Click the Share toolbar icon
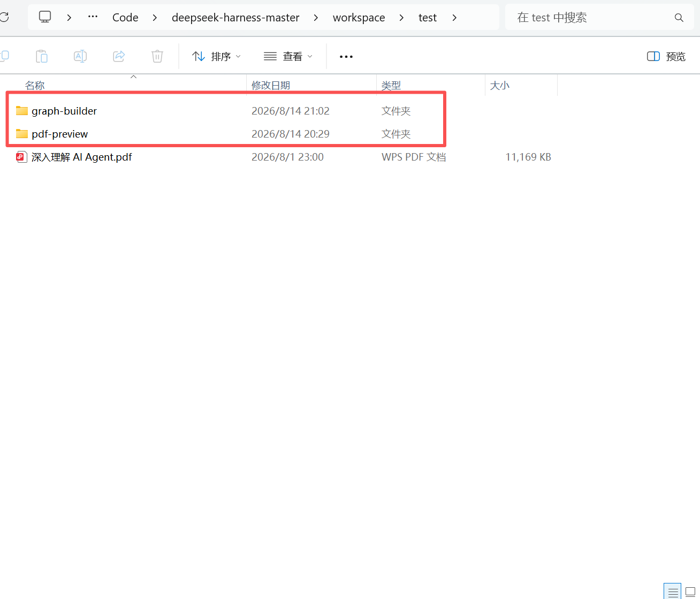 point(119,56)
